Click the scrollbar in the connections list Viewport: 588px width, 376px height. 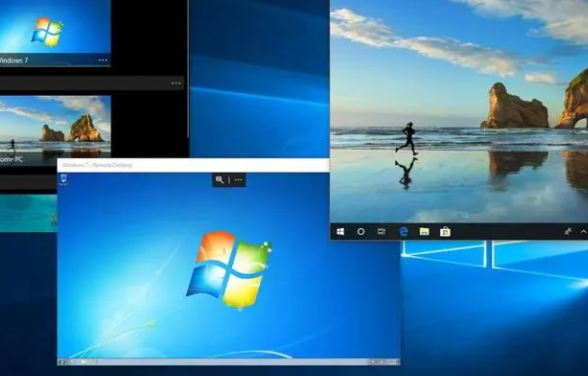[188, 69]
